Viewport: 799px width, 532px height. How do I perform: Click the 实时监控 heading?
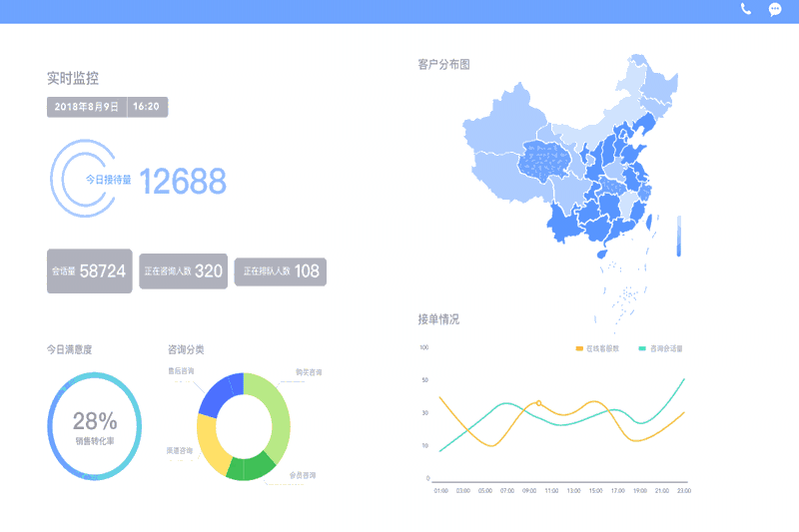pyautogui.click(x=73, y=78)
